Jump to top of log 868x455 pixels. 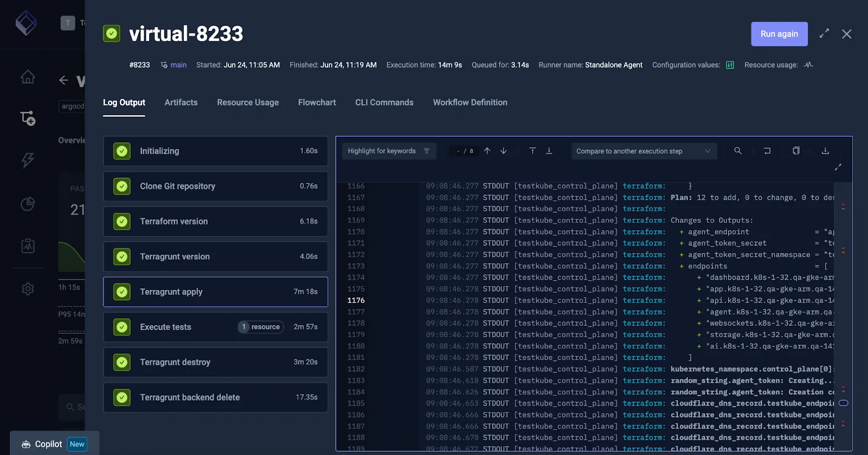coord(532,151)
